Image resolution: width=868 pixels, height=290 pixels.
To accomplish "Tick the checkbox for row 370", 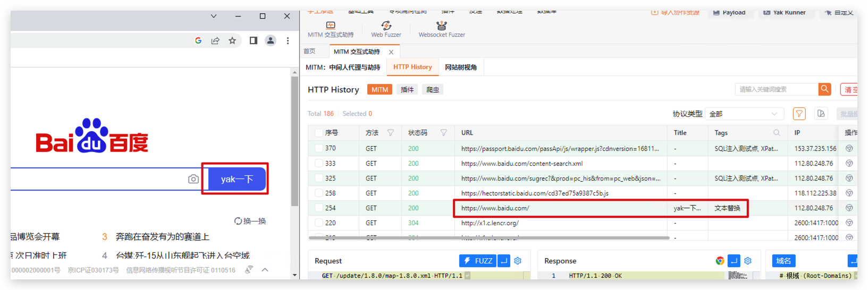I will point(318,148).
